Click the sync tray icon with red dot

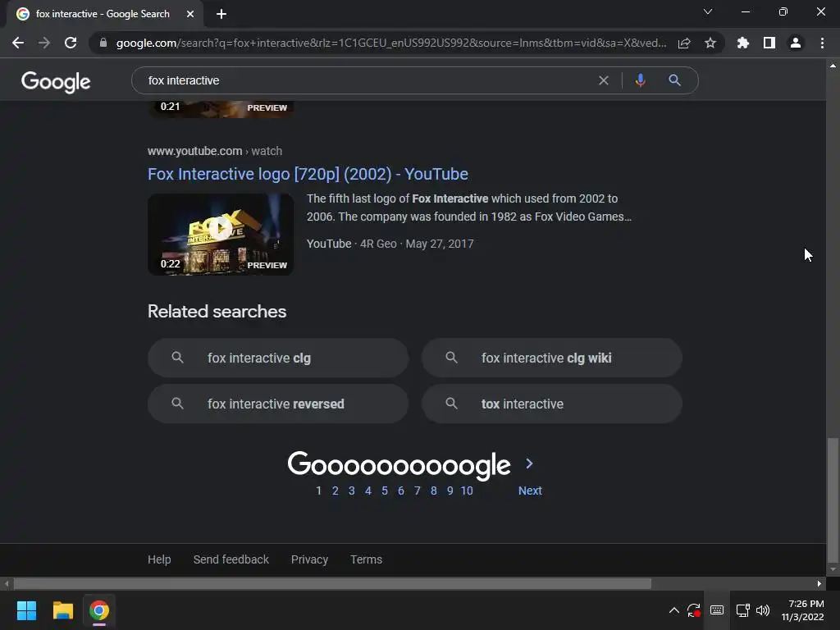click(x=694, y=610)
